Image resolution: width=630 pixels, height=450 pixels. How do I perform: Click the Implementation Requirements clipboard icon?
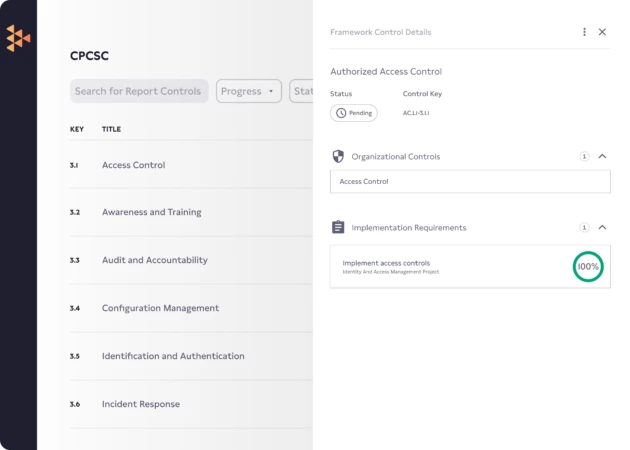point(338,228)
